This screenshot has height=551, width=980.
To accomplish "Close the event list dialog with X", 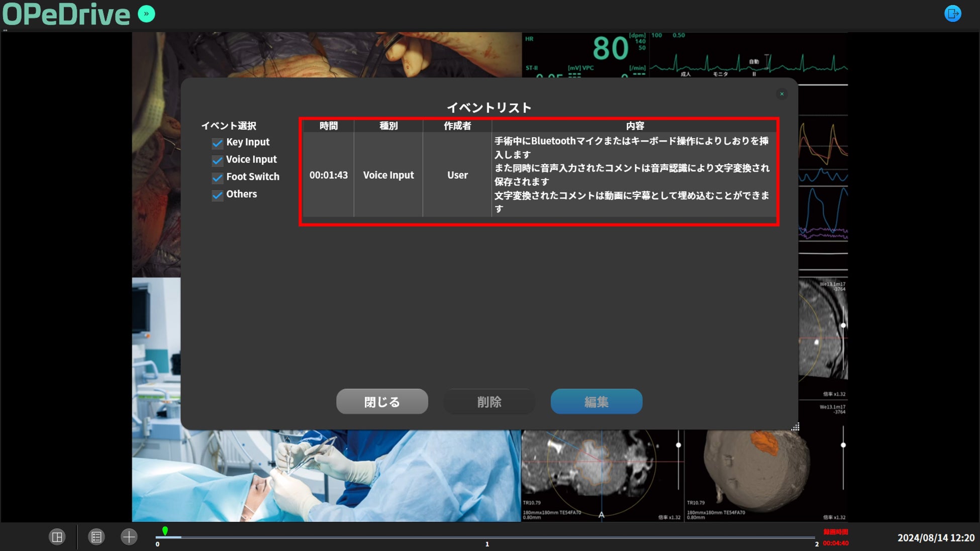I will [x=781, y=94].
